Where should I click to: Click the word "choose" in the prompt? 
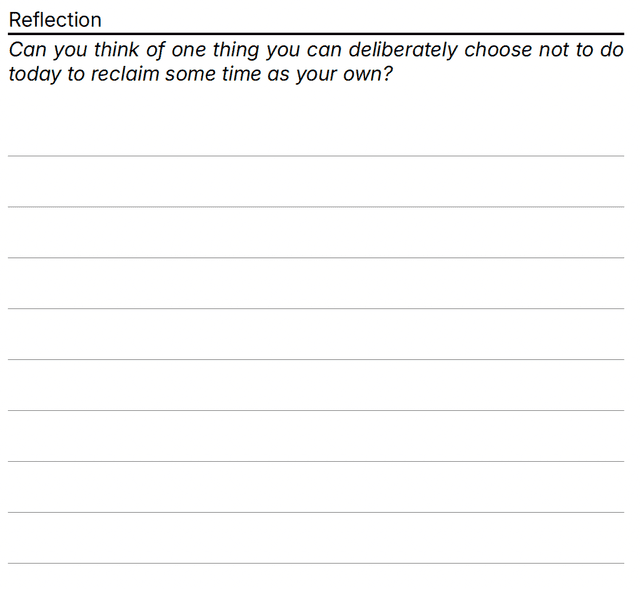click(x=500, y=50)
